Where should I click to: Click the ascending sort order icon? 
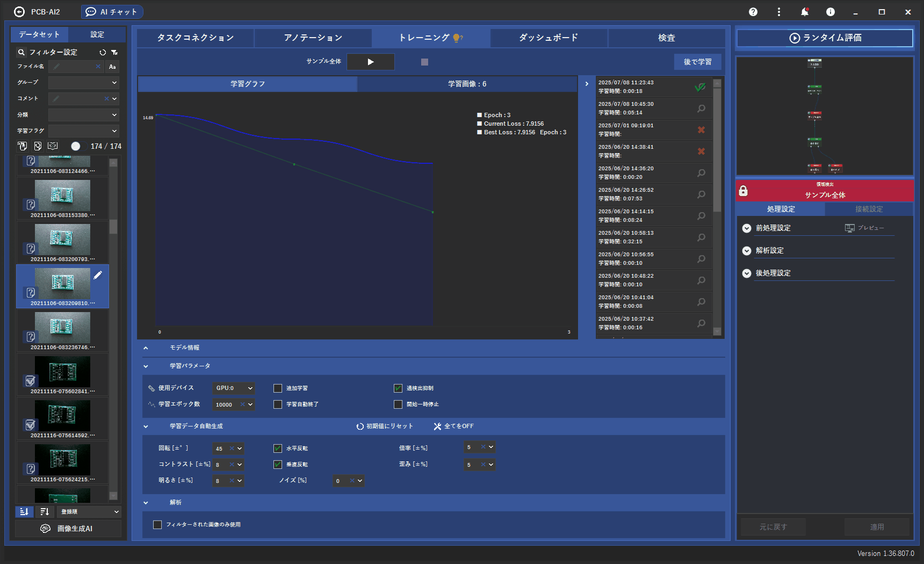click(x=24, y=512)
